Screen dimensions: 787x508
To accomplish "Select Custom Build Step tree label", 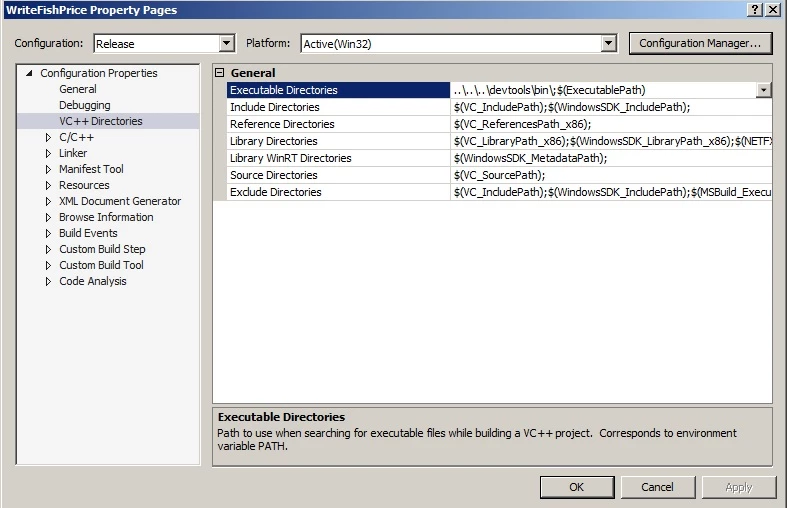I will click(102, 249).
